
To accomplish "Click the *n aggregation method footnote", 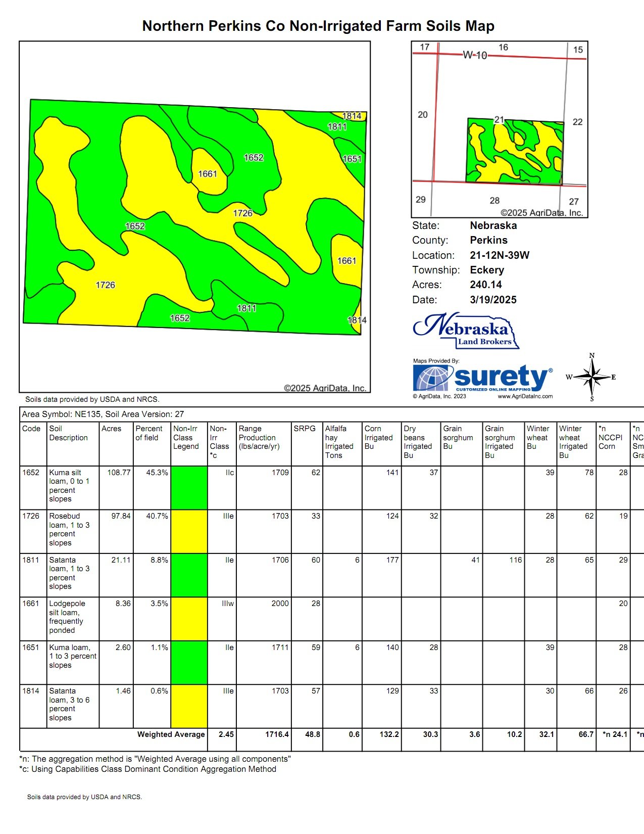I will (x=155, y=759).
